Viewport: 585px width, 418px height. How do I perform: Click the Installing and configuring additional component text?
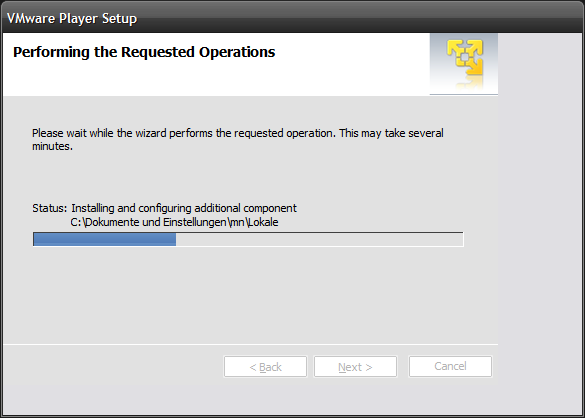[x=184, y=208]
